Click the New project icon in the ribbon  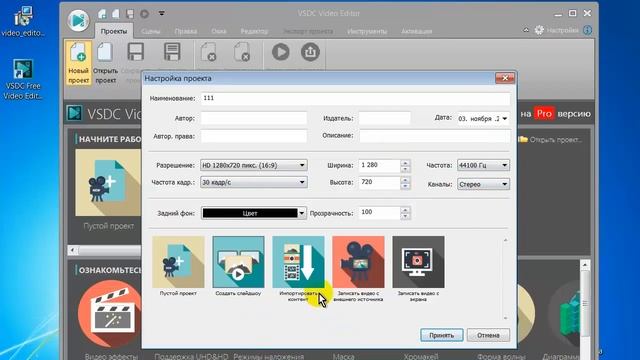point(78,62)
